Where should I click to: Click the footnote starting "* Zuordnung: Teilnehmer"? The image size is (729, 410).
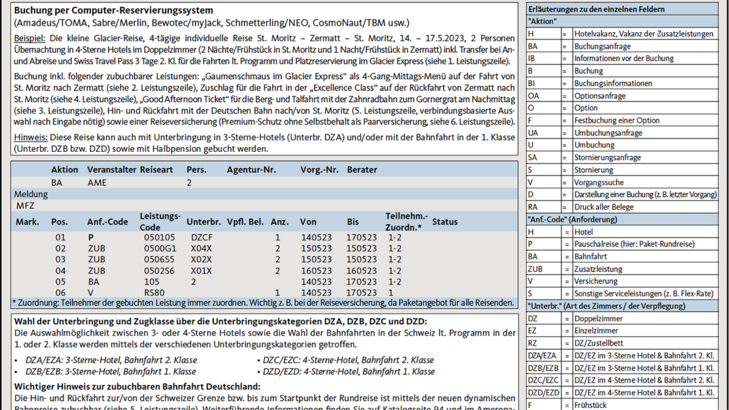click(x=263, y=303)
